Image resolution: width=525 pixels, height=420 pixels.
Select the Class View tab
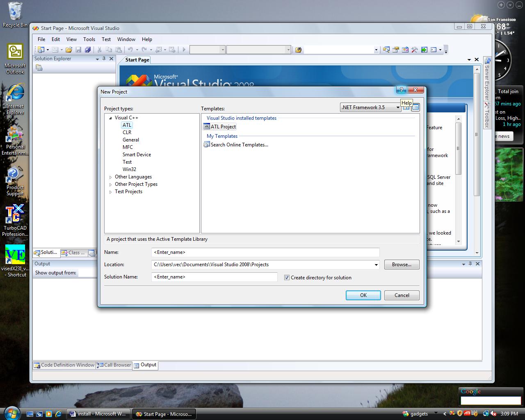pyautogui.click(x=73, y=253)
